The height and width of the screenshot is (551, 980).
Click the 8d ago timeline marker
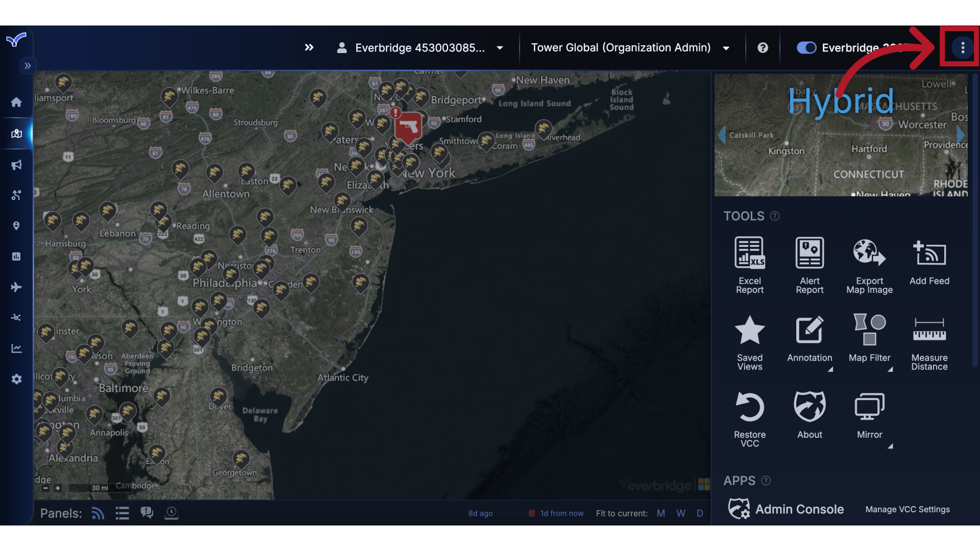pyautogui.click(x=480, y=513)
